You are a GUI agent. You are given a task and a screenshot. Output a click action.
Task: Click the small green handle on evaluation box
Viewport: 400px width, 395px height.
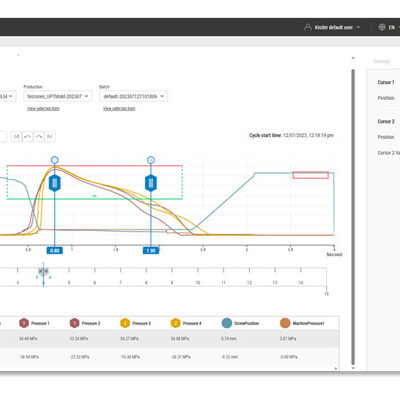(95, 197)
